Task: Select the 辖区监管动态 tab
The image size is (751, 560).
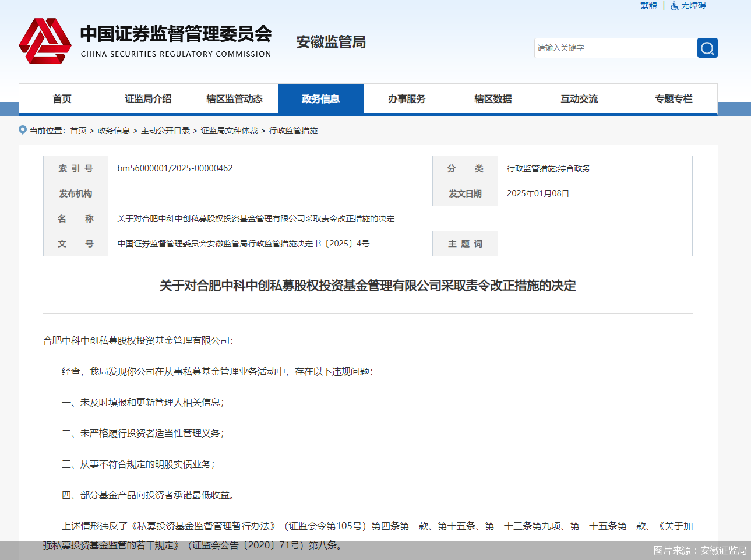Action: 234,99
